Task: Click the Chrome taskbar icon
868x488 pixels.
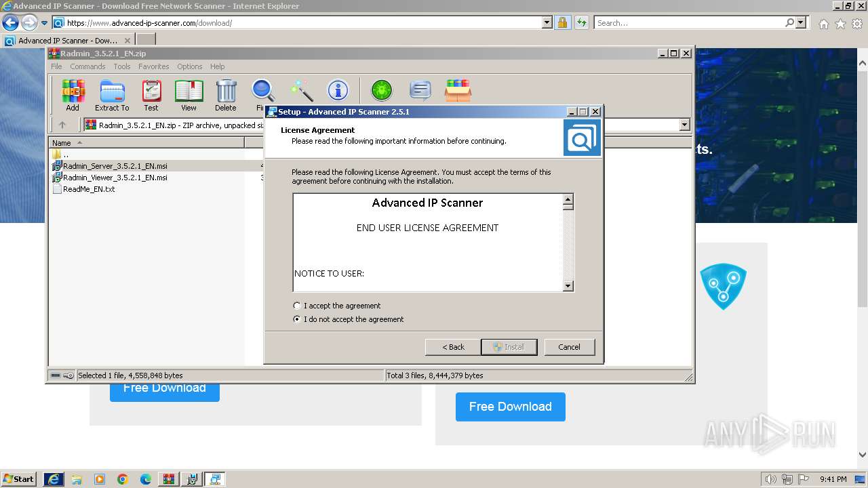Action: pyautogui.click(x=123, y=479)
